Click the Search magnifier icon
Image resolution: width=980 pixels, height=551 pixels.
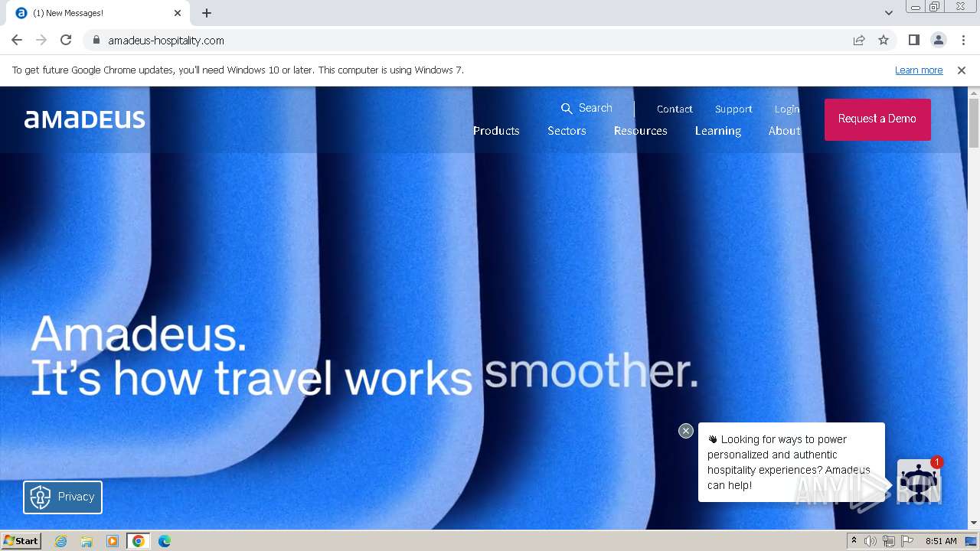pos(567,109)
